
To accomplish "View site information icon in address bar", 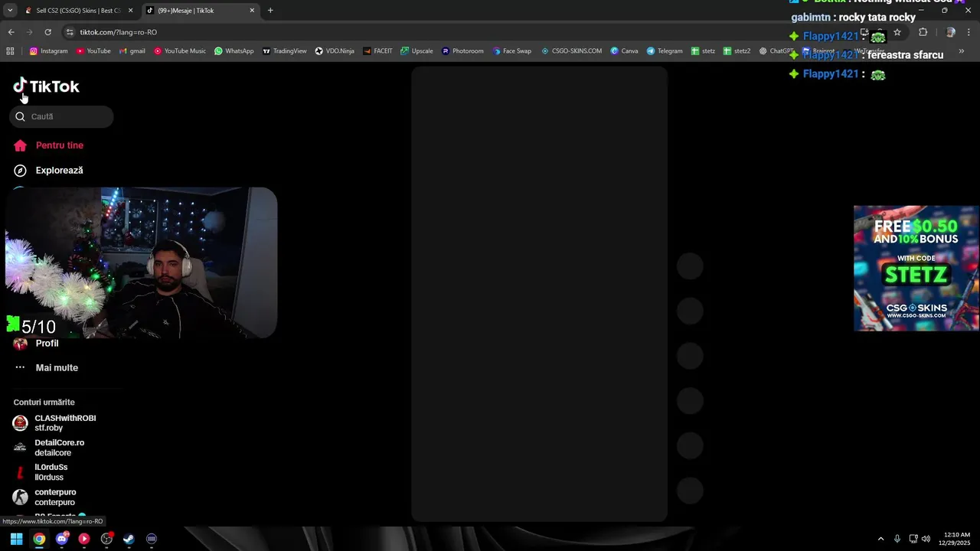I will [70, 32].
